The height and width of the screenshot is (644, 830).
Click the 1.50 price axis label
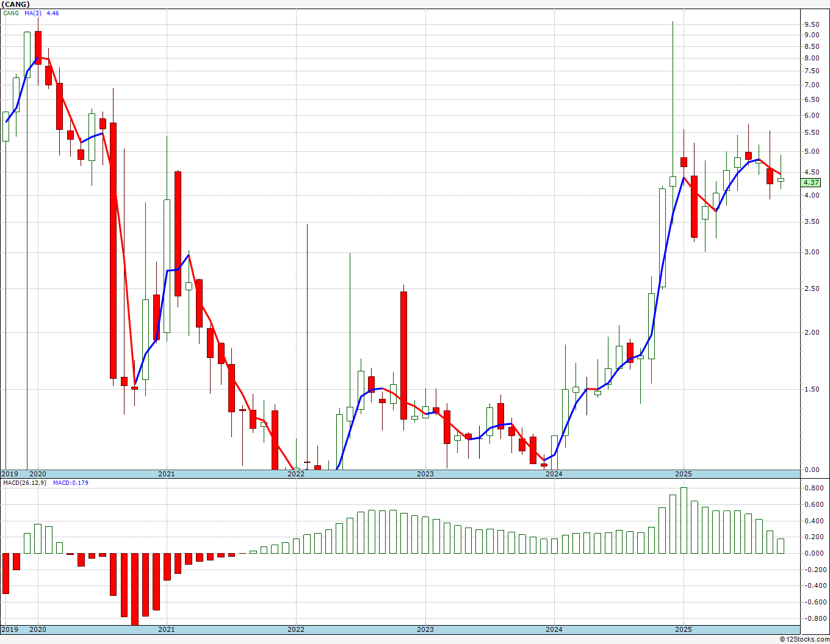pyautogui.click(x=811, y=389)
